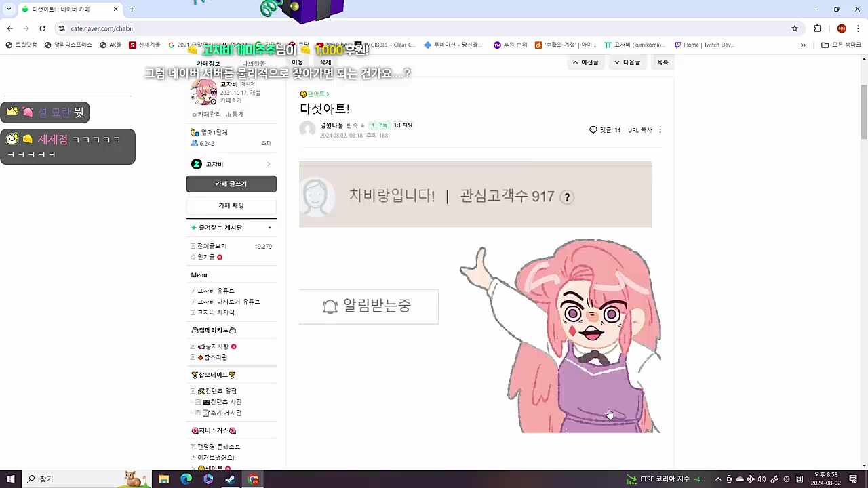Screen dimensions: 868x488
Task: Bookmark this page with the star icon
Action: pos(795,28)
